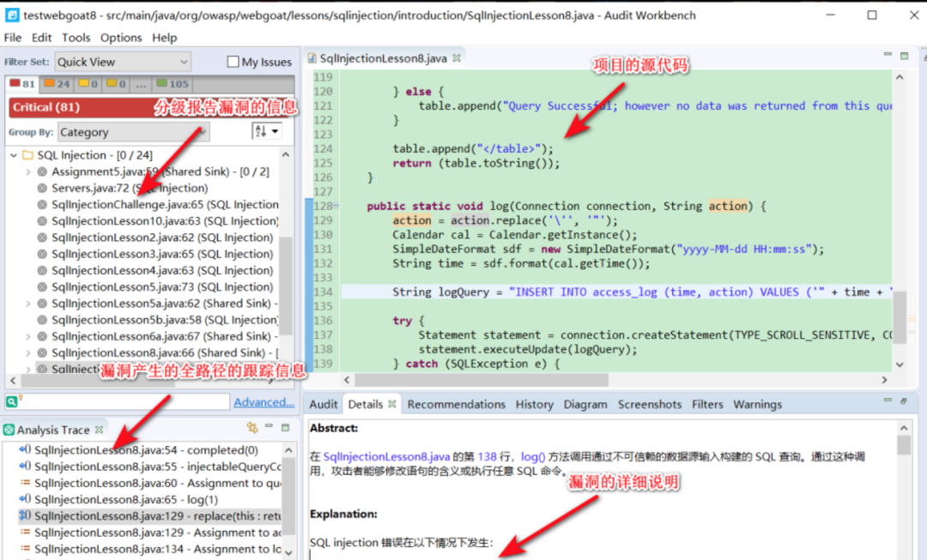Expand the SqlInjectionLesson6a.java:67 Shared Sink node

click(27, 337)
